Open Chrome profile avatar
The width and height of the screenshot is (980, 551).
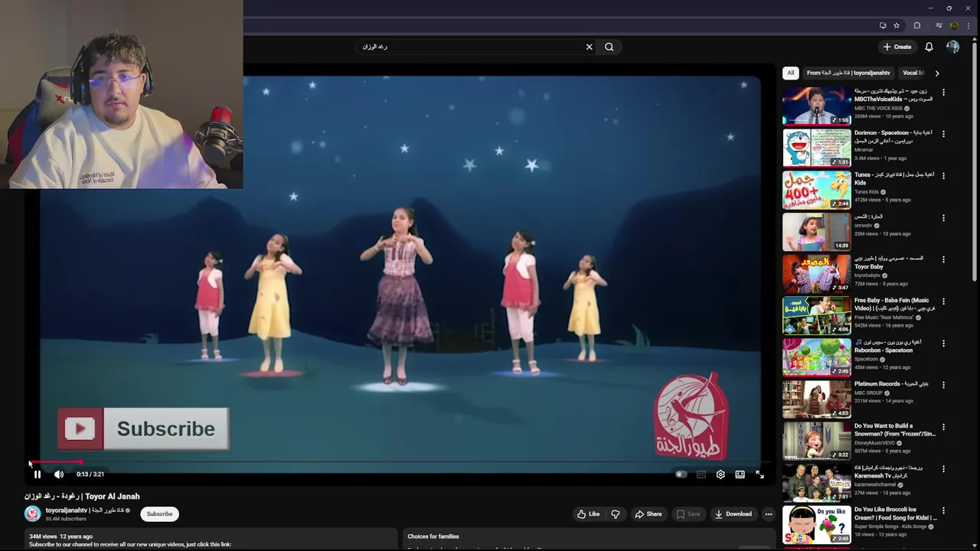pos(954,25)
